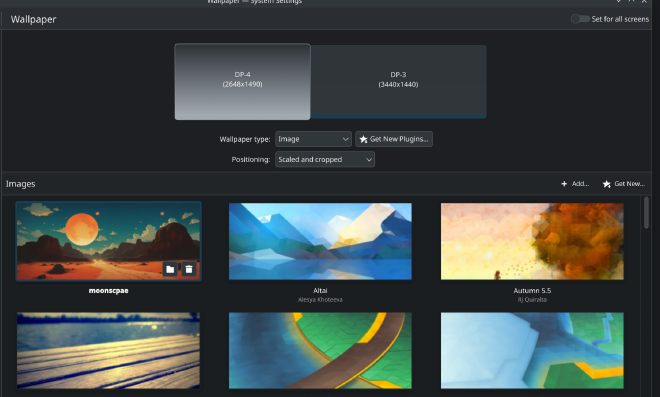Choose the Autumn 5.5 wallpaper thumbnail
This screenshot has height=397, width=660.
click(x=532, y=241)
